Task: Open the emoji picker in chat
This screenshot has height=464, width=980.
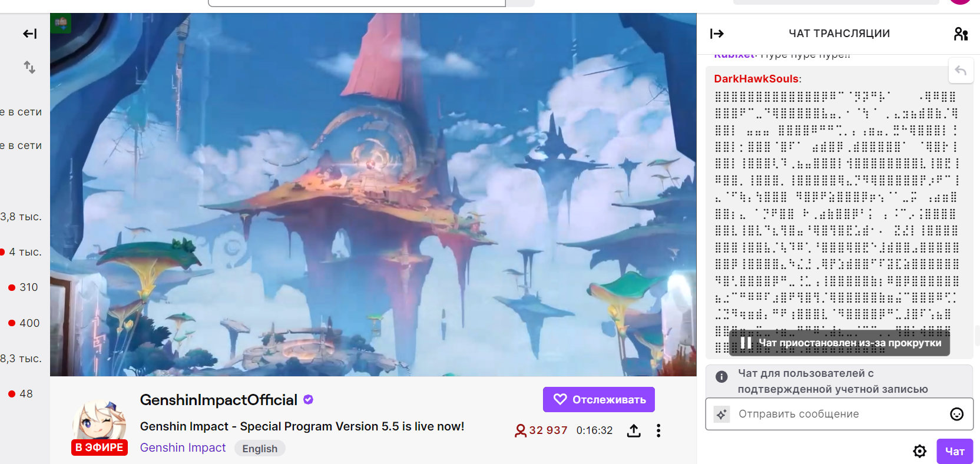Action: click(957, 414)
